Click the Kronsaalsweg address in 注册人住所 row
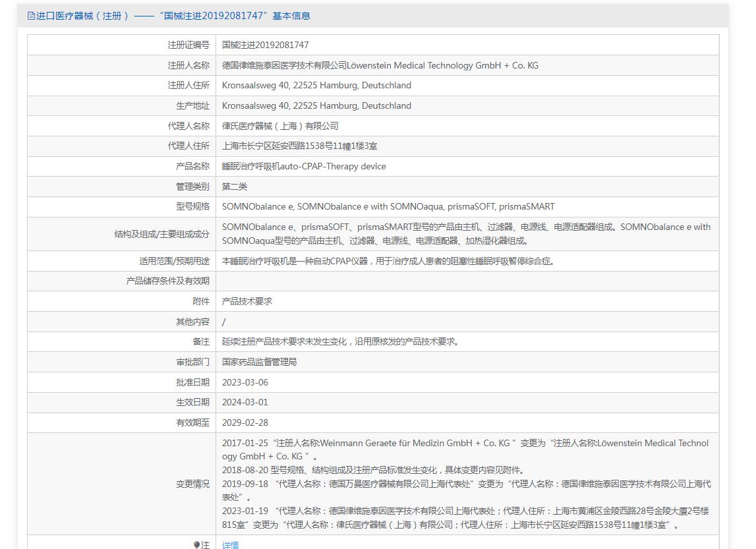Image resolution: width=756 pixels, height=549 pixels. pos(316,85)
